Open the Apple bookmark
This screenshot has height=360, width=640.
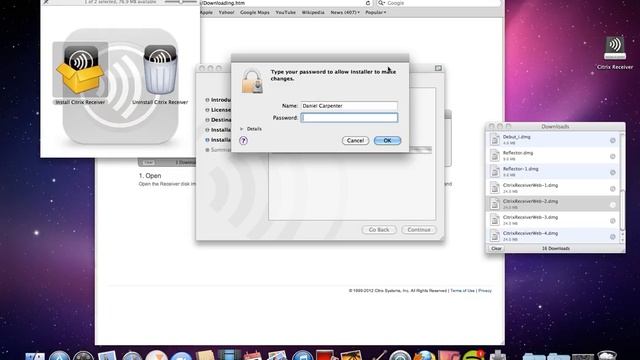[206, 12]
